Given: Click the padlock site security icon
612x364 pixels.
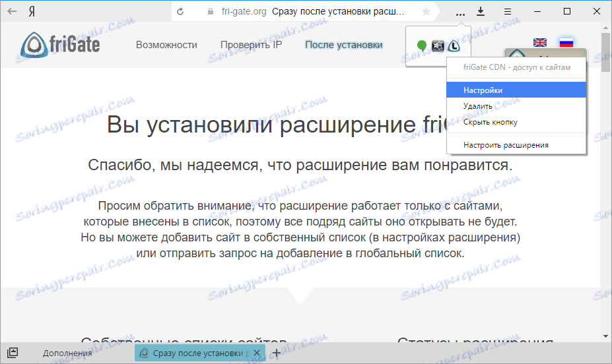Looking at the screenshot, I should (211, 12).
